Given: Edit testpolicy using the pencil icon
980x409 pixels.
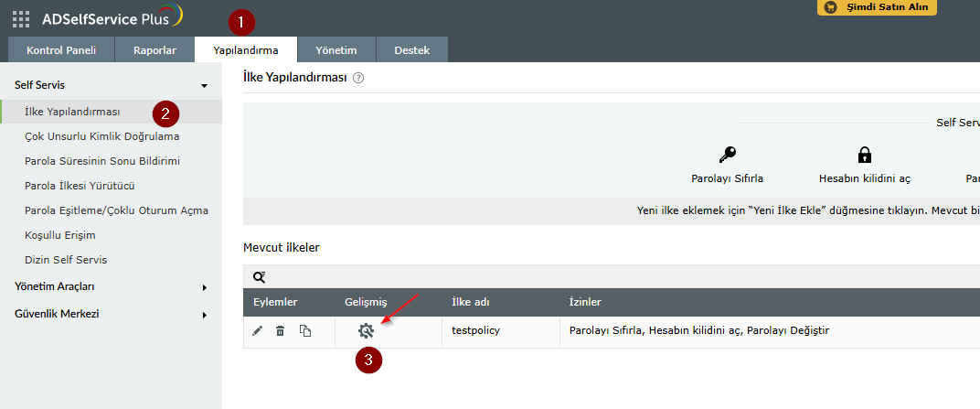Looking at the screenshot, I should click(258, 331).
